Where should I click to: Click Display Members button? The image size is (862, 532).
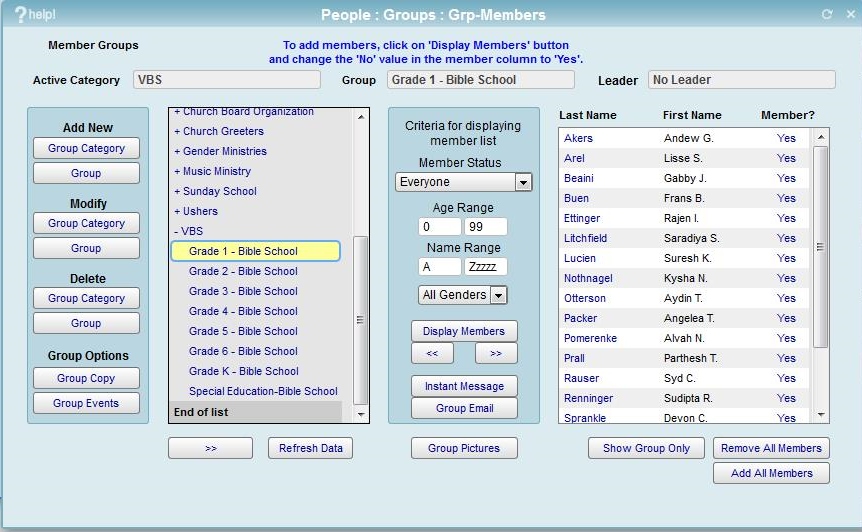click(464, 331)
